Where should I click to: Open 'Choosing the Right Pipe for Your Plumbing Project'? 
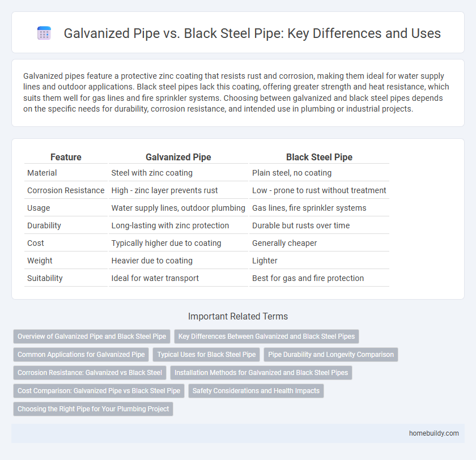(93, 408)
